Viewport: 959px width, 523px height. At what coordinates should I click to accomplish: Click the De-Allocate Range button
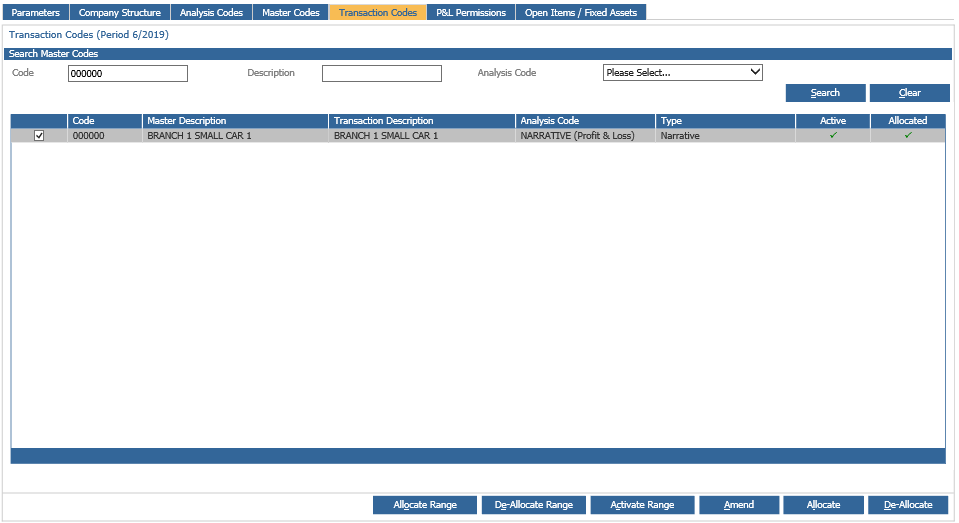pos(534,505)
